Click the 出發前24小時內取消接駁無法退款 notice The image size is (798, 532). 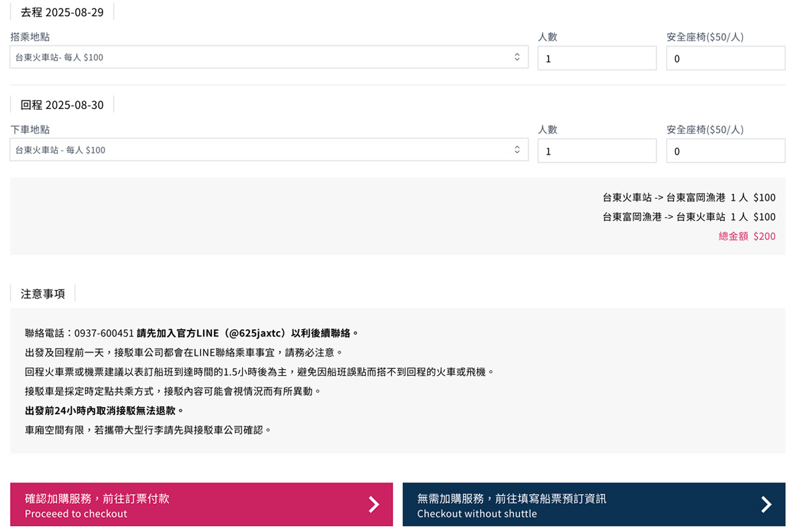click(x=104, y=410)
